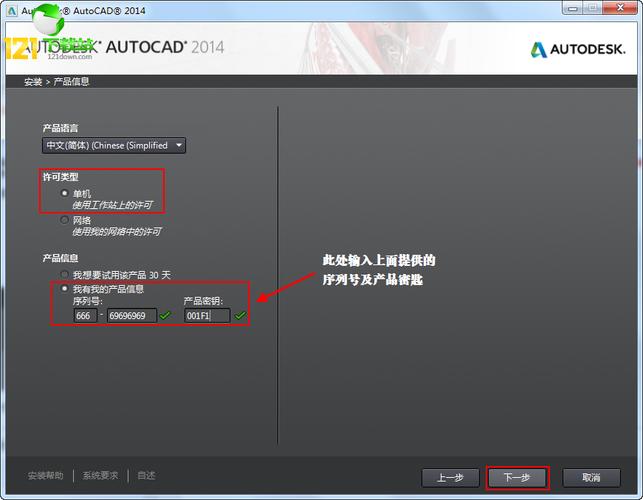Select the 单机 standalone license radio button
This screenshot has height=500, width=643.
coord(64,193)
